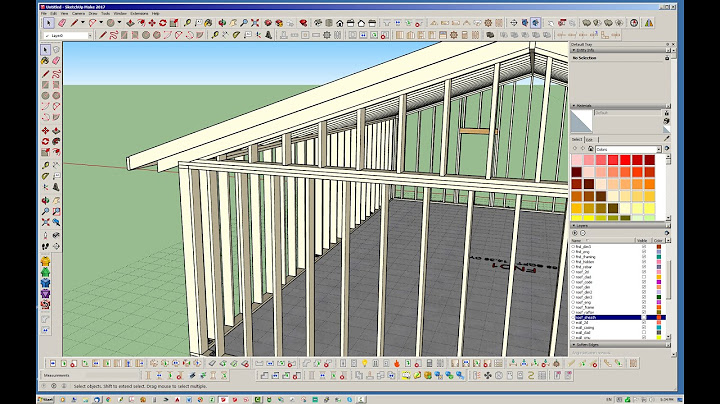720x404 pixels.
Task: Collapse the Entity Info panel header
Action: [619, 50]
